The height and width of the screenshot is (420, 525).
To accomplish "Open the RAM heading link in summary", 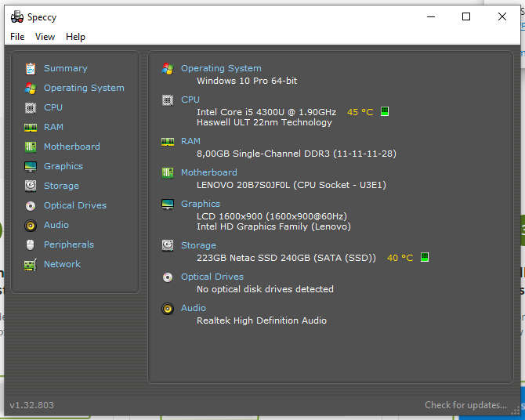I will click(191, 141).
